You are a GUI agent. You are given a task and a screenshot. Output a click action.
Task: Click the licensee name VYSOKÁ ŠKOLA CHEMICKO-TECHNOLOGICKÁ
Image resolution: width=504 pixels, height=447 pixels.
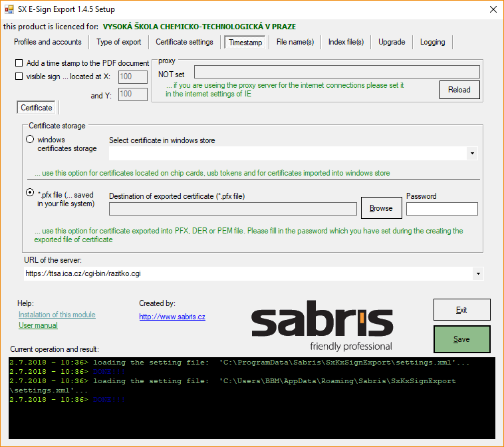[x=199, y=27]
